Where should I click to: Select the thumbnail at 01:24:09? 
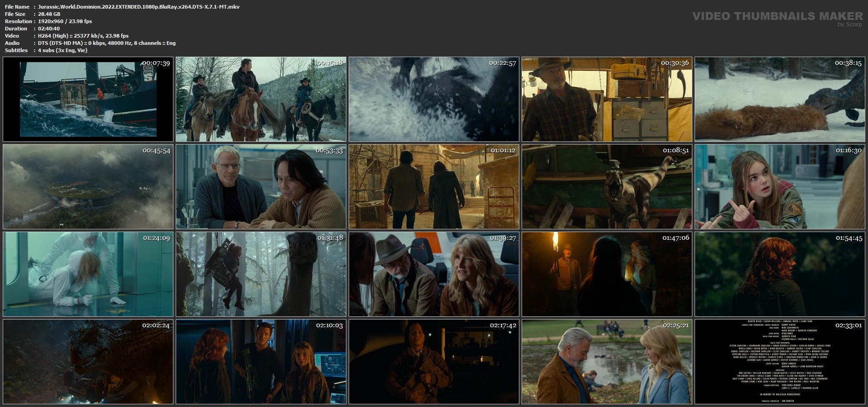(x=88, y=274)
